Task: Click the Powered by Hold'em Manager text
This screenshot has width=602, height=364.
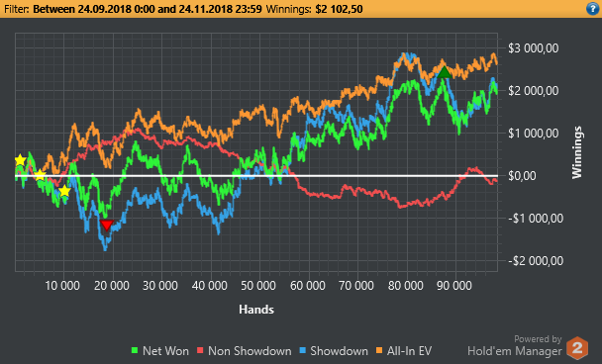Action: (x=515, y=345)
